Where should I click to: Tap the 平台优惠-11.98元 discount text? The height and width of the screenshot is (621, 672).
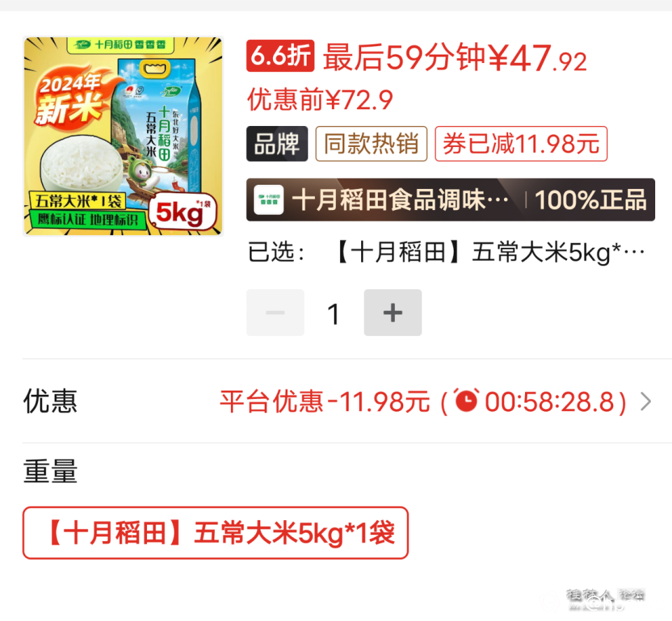pyautogui.click(x=324, y=402)
